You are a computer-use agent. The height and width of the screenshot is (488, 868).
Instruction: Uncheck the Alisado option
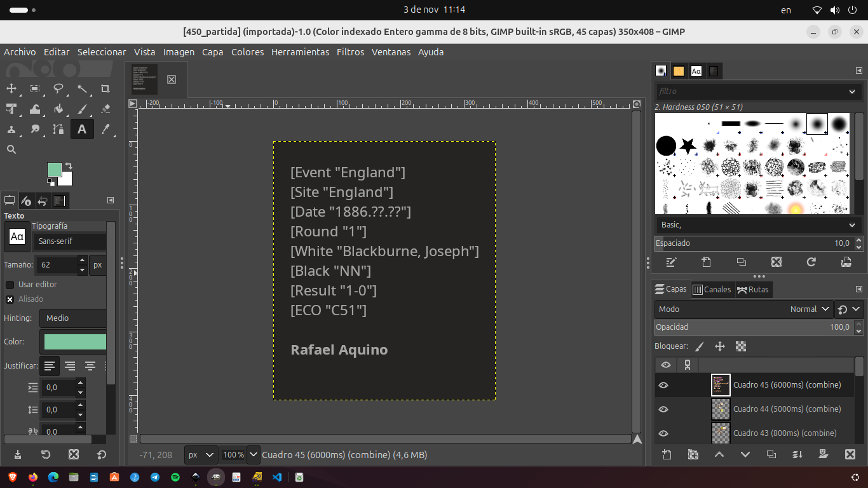tap(10, 299)
